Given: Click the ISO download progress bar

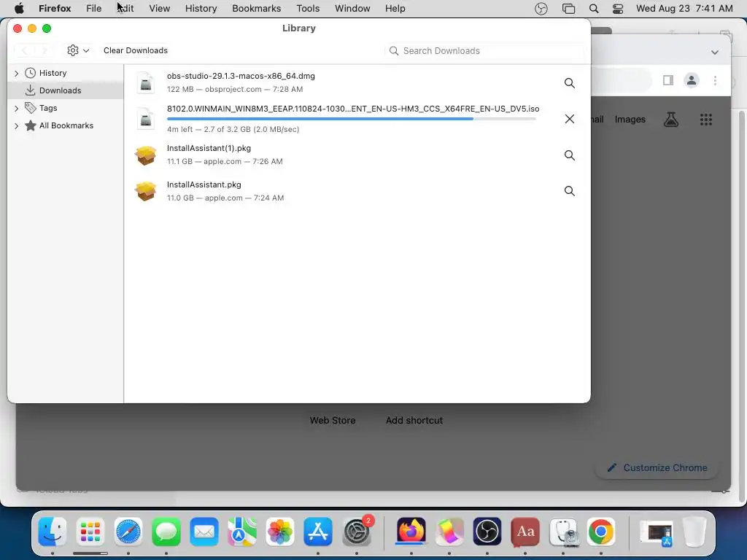Looking at the screenshot, I should click(x=352, y=119).
